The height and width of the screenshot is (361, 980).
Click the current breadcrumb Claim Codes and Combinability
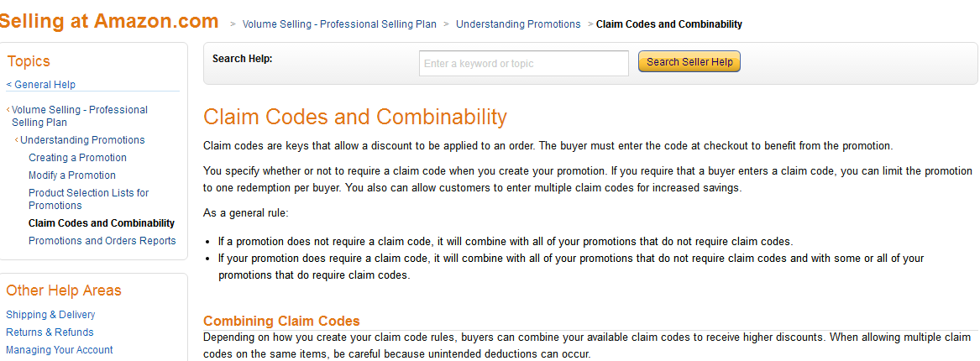[668, 24]
